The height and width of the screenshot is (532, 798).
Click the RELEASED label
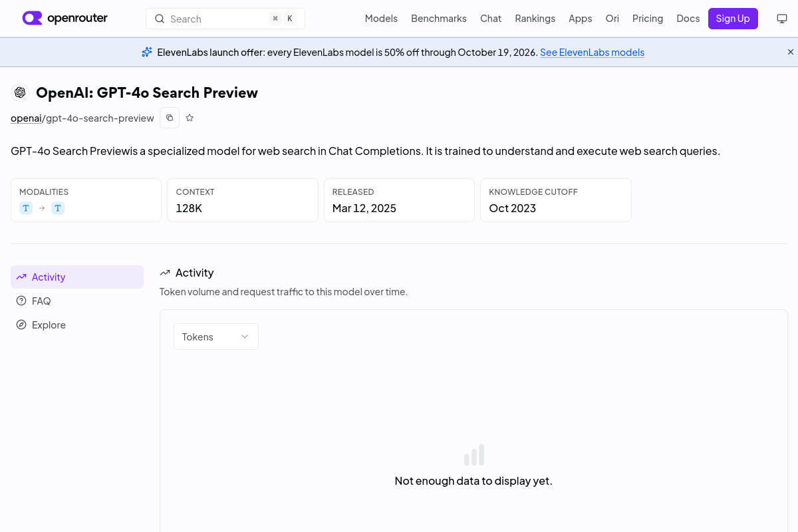coord(353,192)
